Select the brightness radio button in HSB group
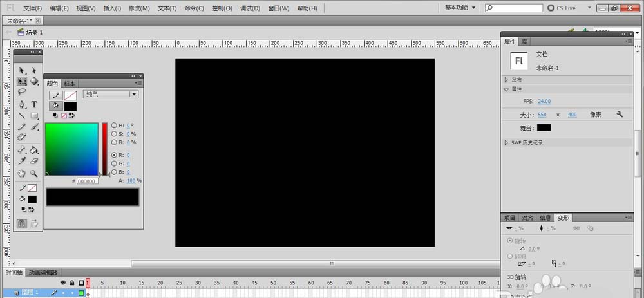 [x=114, y=142]
